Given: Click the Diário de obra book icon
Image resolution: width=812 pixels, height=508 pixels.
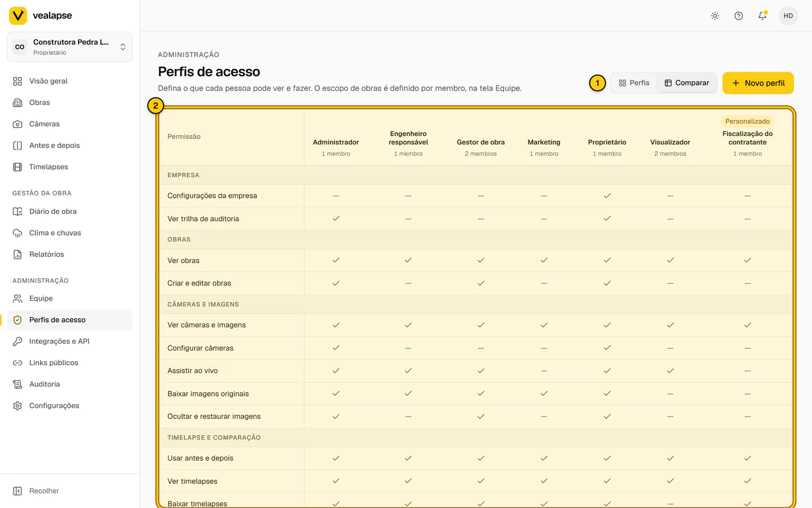Looking at the screenshot, I should tap(17, 212).
